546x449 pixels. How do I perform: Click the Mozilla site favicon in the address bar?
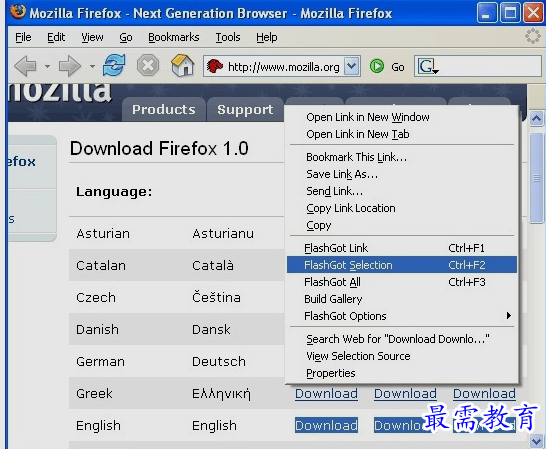click(x=214, y=66)
